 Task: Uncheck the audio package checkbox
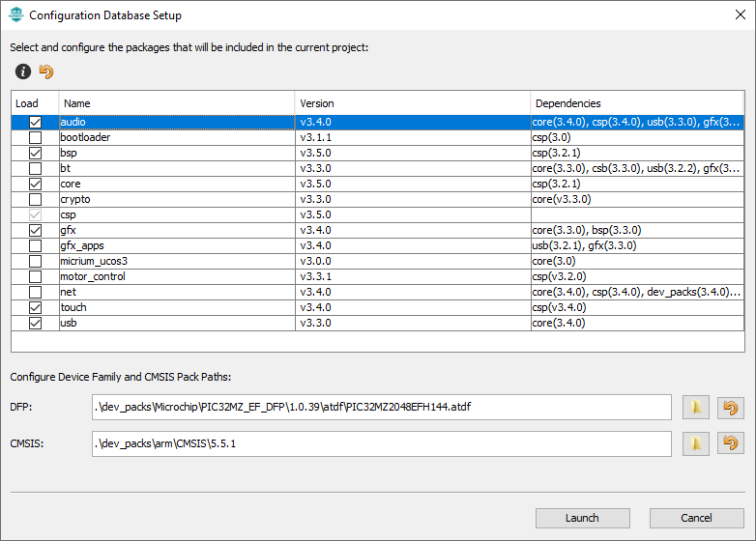click(x=36, y=122)
